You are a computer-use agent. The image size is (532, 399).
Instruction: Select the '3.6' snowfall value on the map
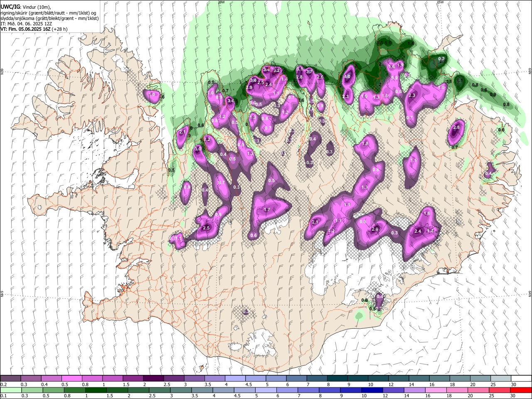[253, 80]
